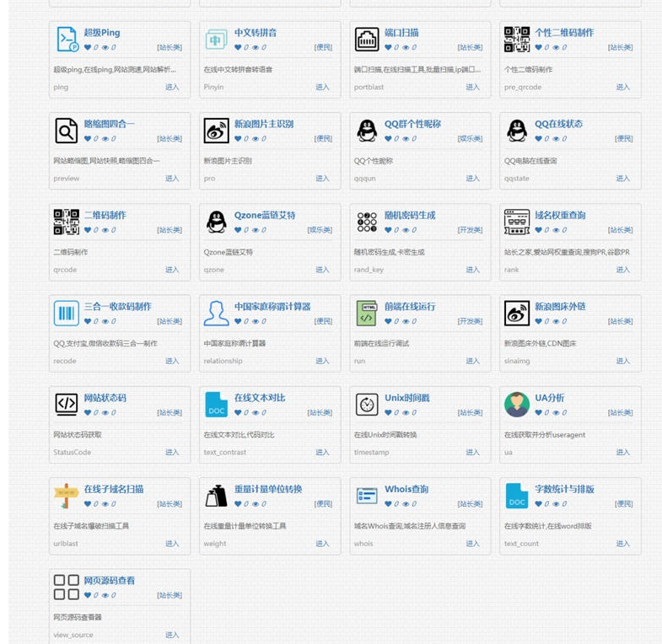The image size is (662, 644).
Task: Click the 三合一收款码制作 barcode icon
Action: coord(67,313)
